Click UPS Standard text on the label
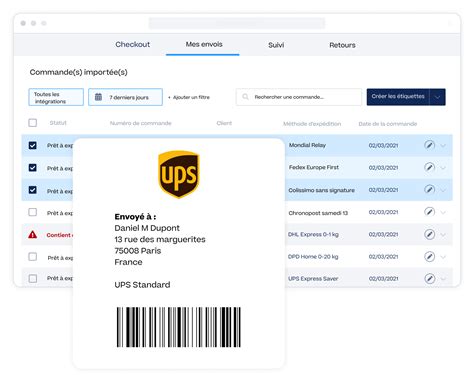Screen dimensions: 474x375 tap(142, 285)
